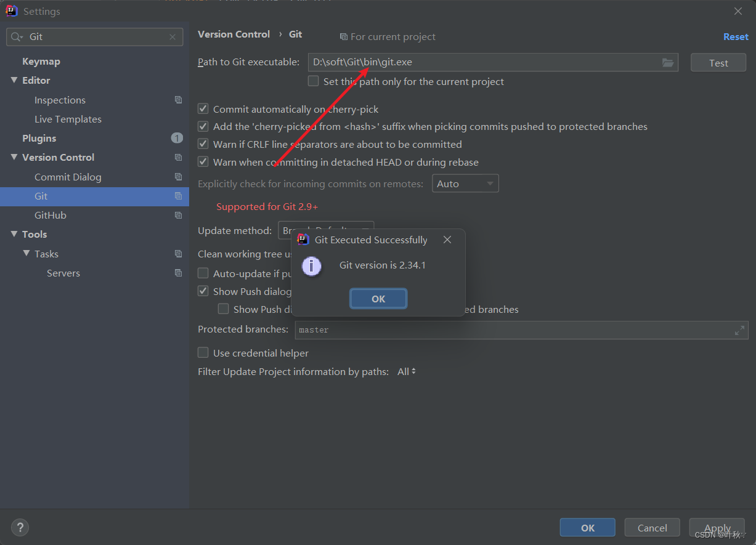Click the Apply button
Image resolution: width=756 pixels, height=545 pixels.
(717, 528)
